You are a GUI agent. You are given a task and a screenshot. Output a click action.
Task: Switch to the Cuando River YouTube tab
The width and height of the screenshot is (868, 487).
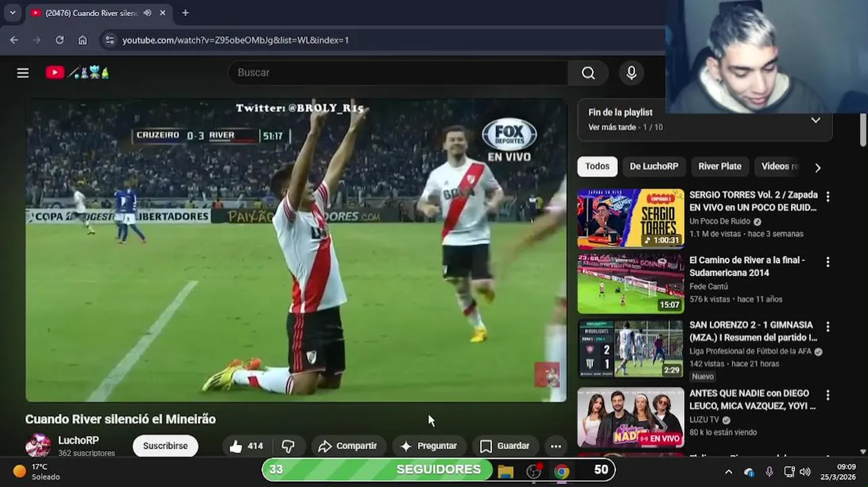coord(98,13)
